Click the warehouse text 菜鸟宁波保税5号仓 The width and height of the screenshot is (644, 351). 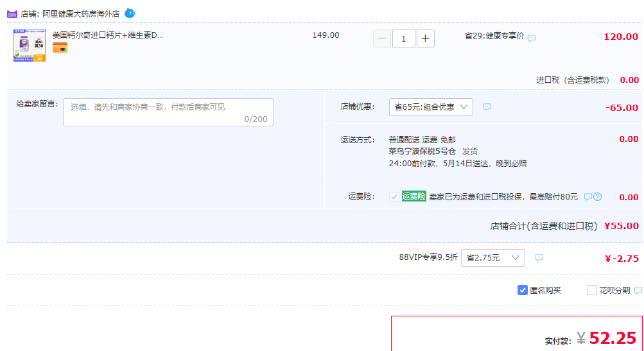click(x=422, y=151)
